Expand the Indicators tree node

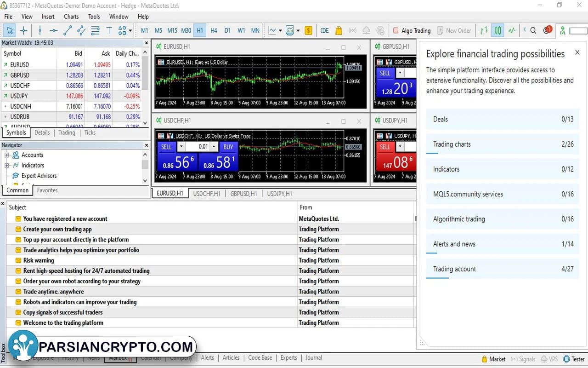point(7,166)
